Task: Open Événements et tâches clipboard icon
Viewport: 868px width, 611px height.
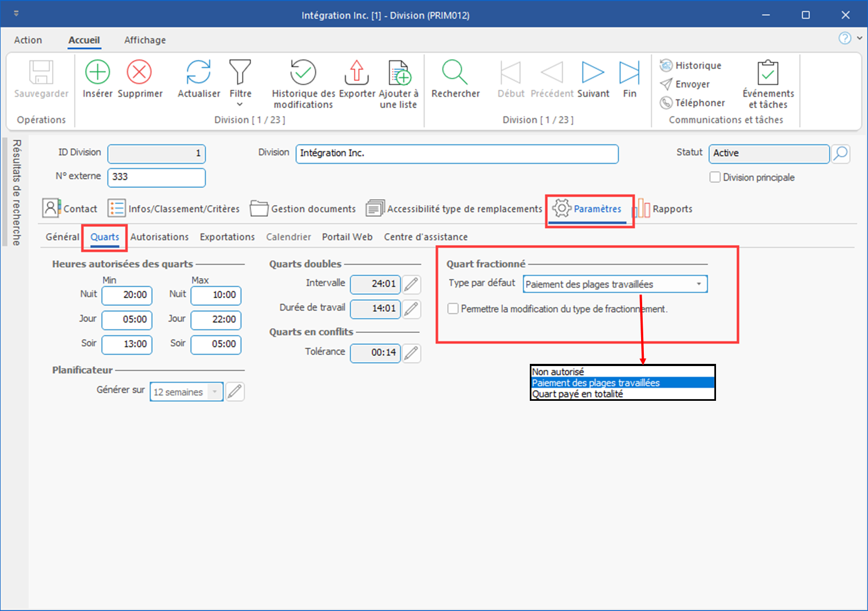Action: pos(768,72)
